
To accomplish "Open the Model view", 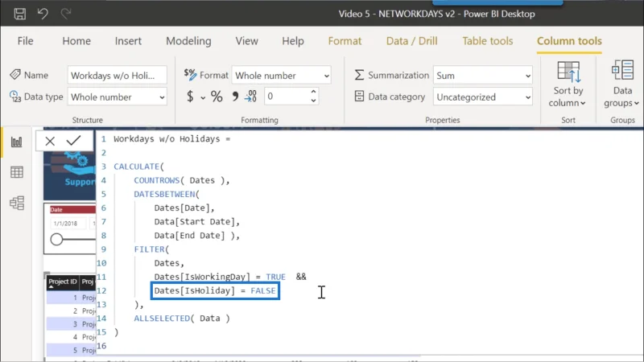I will pyautogui.click(x=16, y=203).
